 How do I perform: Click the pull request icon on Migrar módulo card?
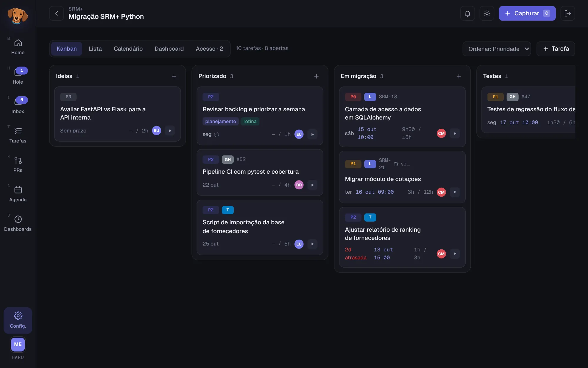click(396, 164)
